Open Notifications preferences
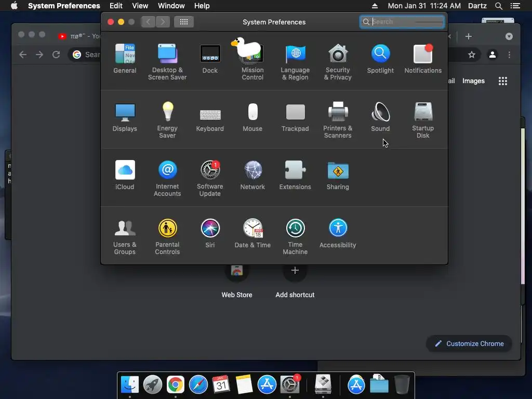Screen dimensions: 532x399 coord(423,58)
